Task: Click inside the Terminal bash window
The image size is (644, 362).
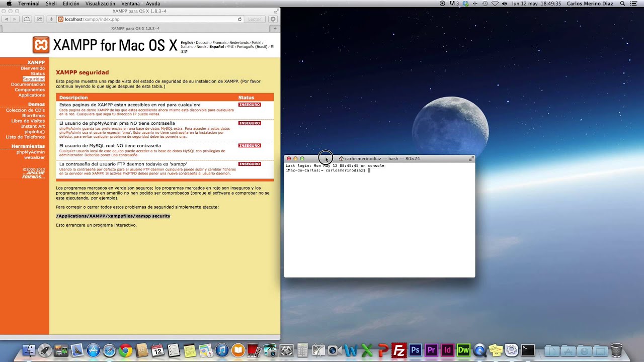Action: (379, 219)
